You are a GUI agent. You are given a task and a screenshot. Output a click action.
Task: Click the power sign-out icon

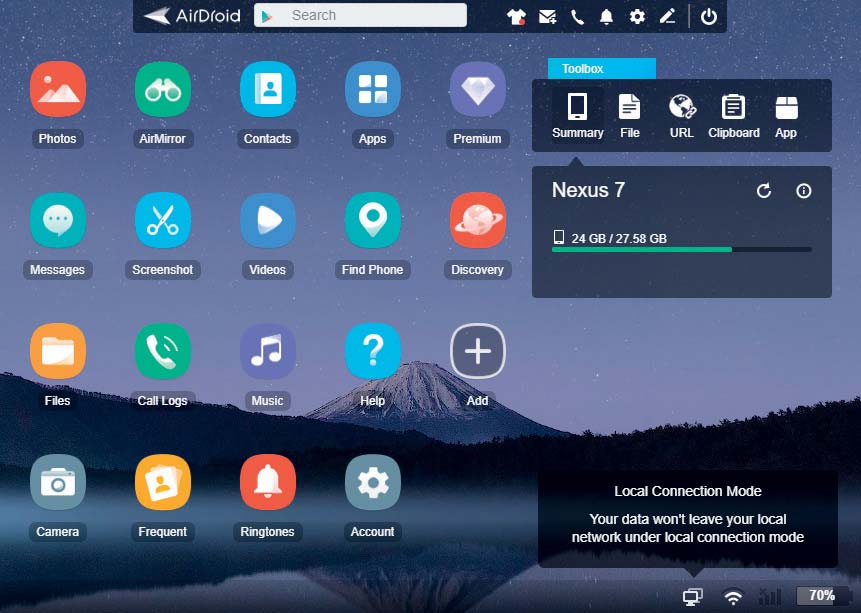tap(708, 16)
